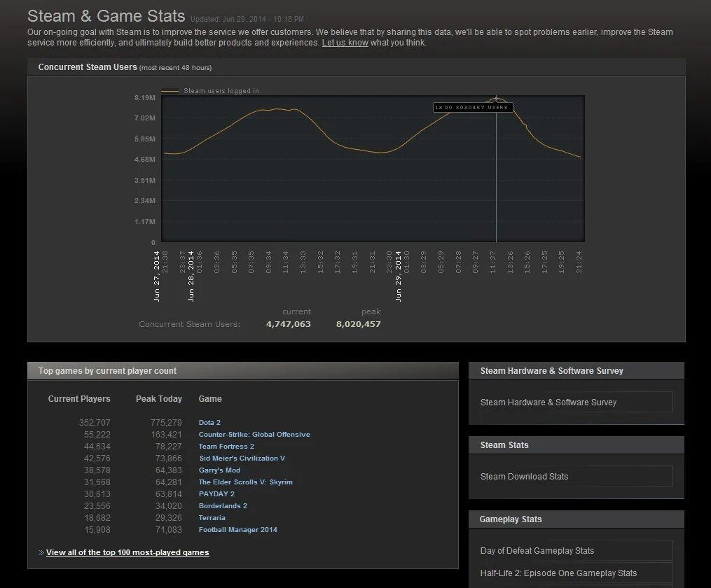Open the Terraria link
Viewport: 711px width, 588px height.
click(x=212, y=517)
